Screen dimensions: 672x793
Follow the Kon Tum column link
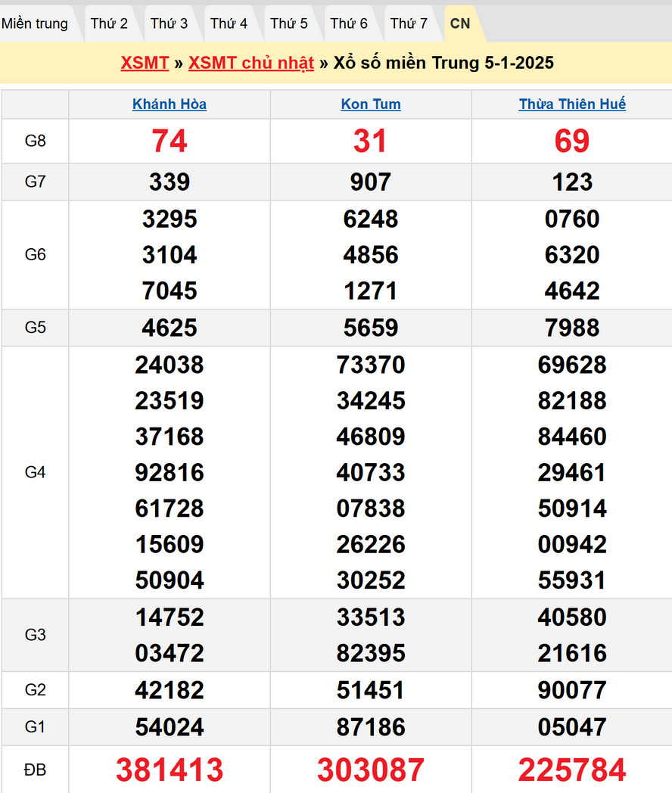(371, 104)
